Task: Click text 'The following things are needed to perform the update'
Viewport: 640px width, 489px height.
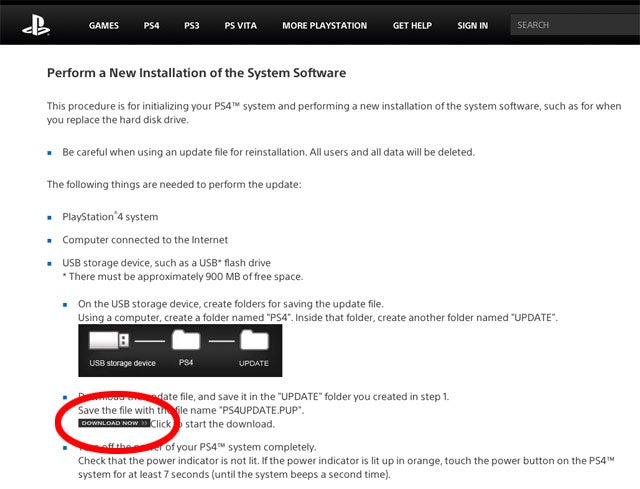Action: pos(174,184)
